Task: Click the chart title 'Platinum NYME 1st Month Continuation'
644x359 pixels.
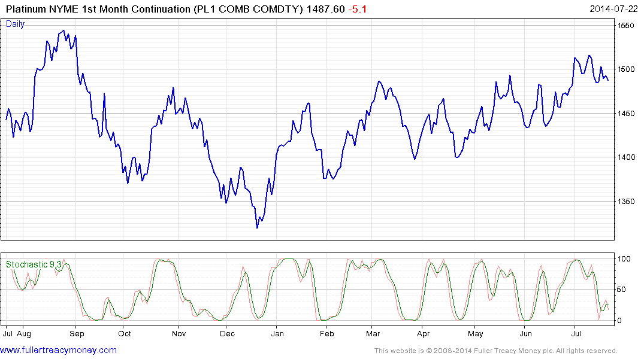Action: click(98, 9)
